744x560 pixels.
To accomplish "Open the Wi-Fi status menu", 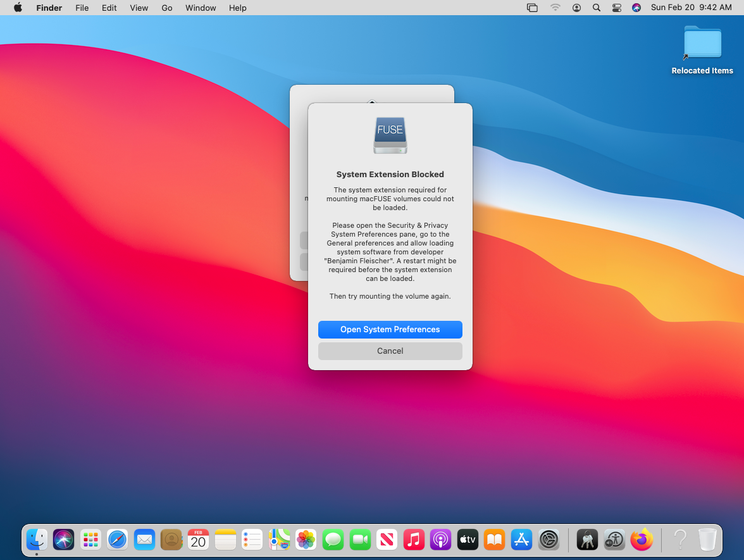I will pyautogui.click(x=555, y=8).
